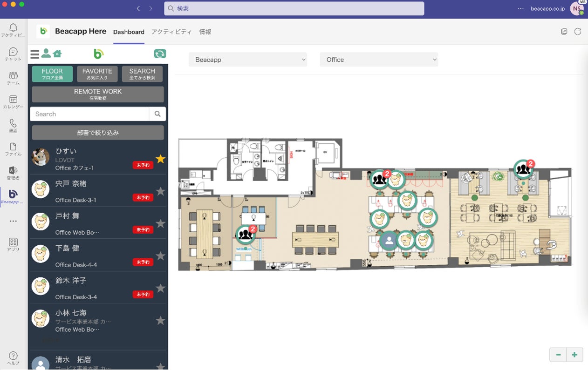Favorite 下島 健 with the star
This screenshot has height=370, width=588.
(161, 256)
